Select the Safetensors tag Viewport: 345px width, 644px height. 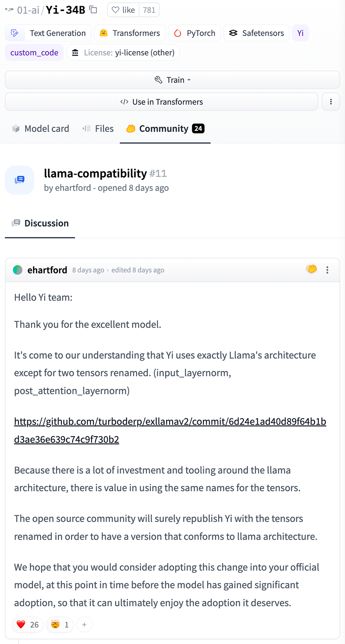(256, 33)
